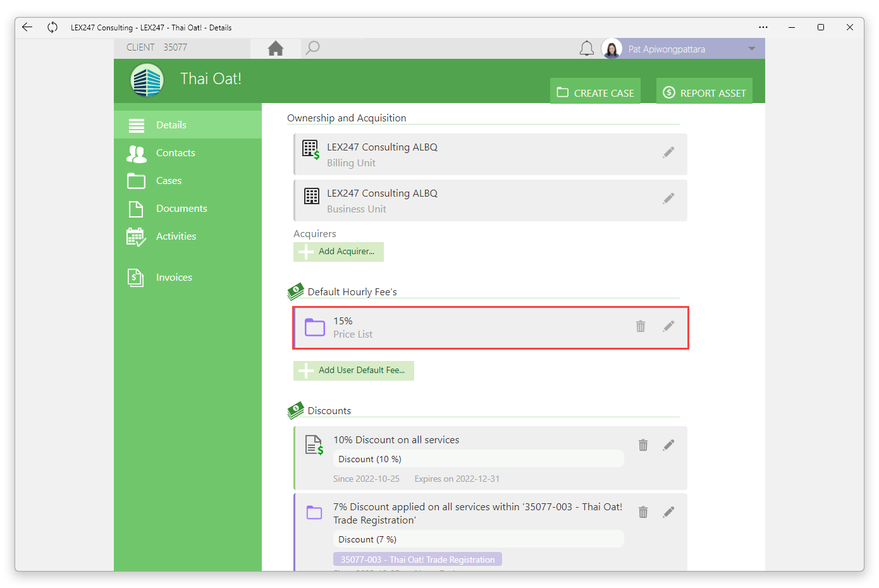
Task: Edit LEX247 Consulting ALBQ Business Unit
Action: (x=668, y=199)
